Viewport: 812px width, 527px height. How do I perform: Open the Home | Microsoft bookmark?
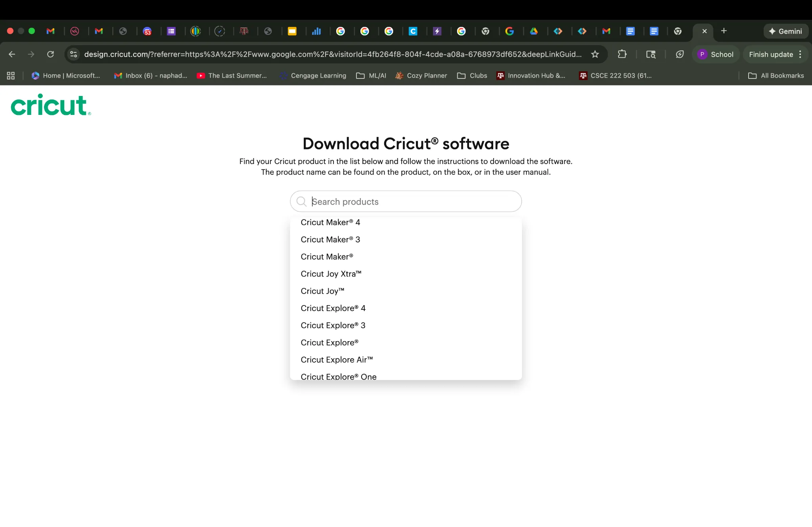66,76
